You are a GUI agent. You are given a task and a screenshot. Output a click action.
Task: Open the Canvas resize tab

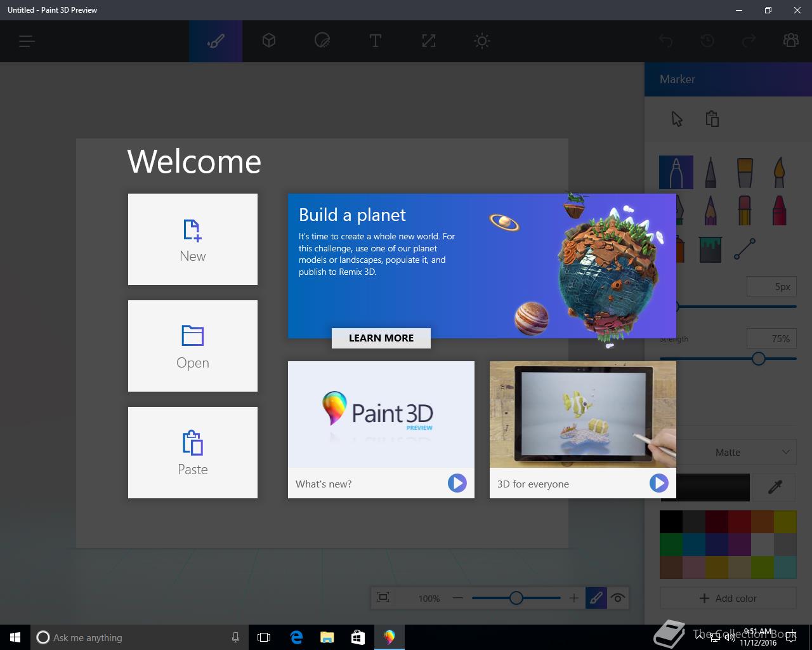point(429,41)
